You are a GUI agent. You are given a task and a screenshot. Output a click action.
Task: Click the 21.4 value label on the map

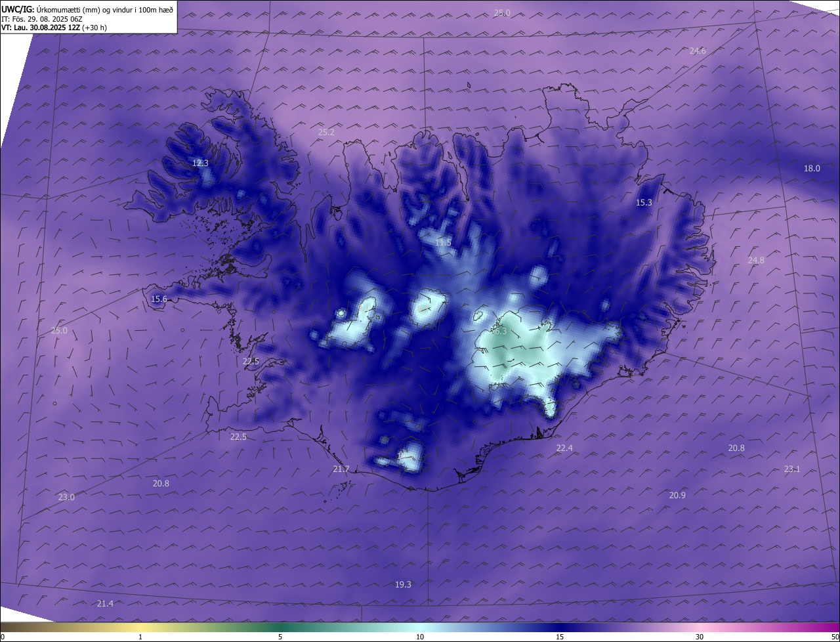point(105,603)
